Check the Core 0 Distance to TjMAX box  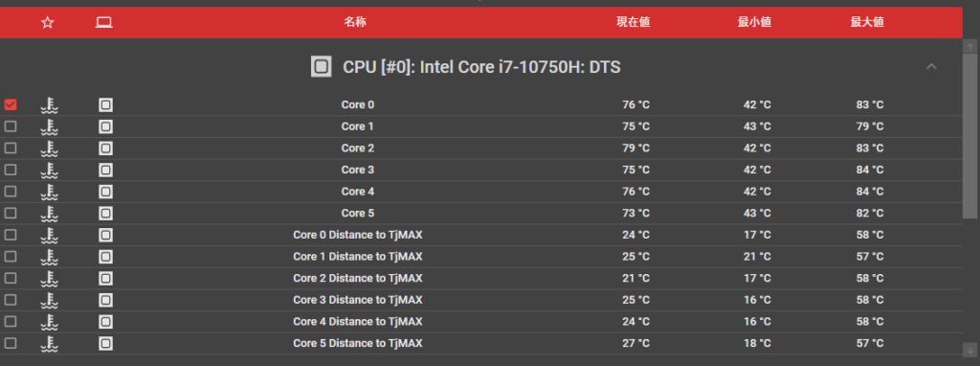pos(10,235)
